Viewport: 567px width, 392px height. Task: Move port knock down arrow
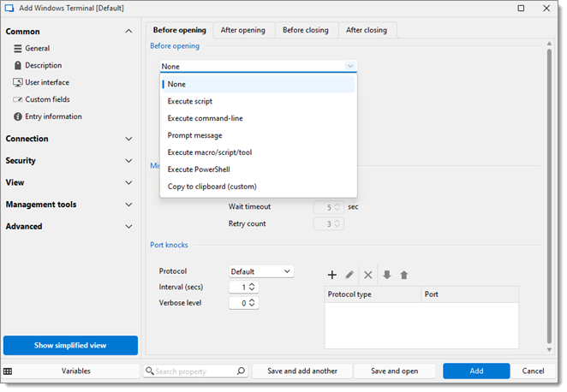pyautogui.click(x=387, y=275)
